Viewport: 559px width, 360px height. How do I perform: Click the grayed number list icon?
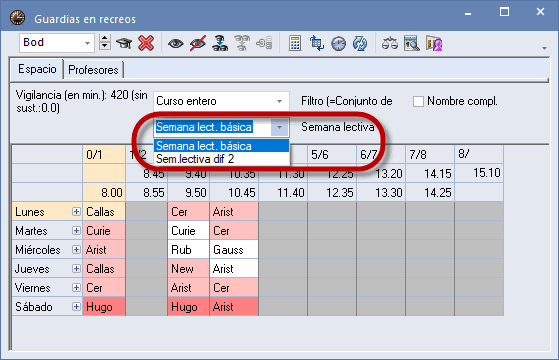(x=264, y=43)
